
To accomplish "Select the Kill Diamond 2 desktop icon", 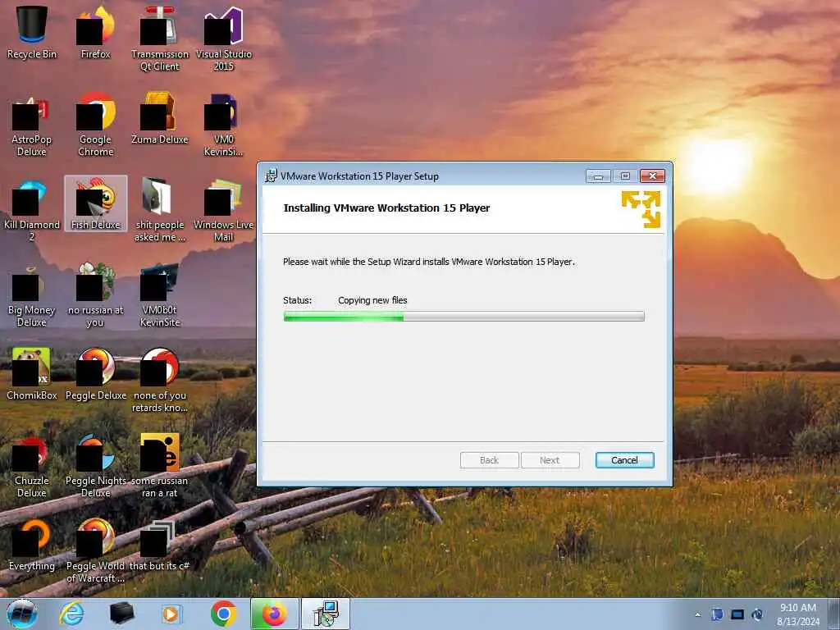I will click(32, 210).
